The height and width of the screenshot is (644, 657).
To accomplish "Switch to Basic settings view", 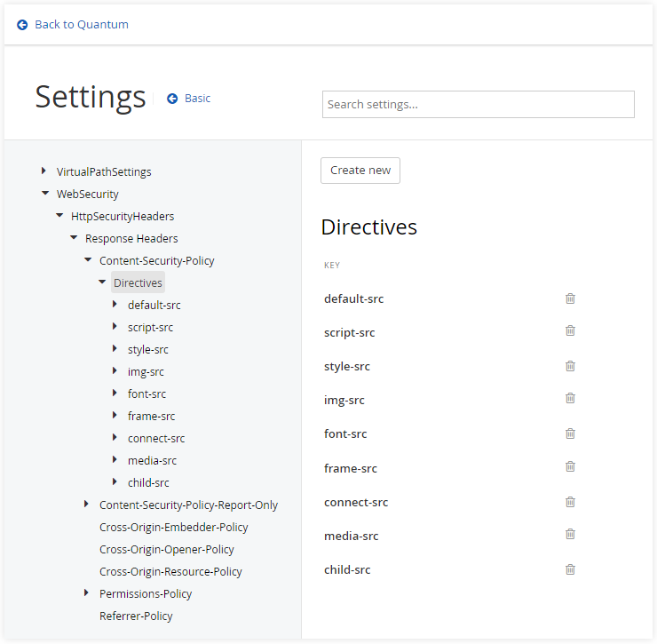I will [189, 99].
